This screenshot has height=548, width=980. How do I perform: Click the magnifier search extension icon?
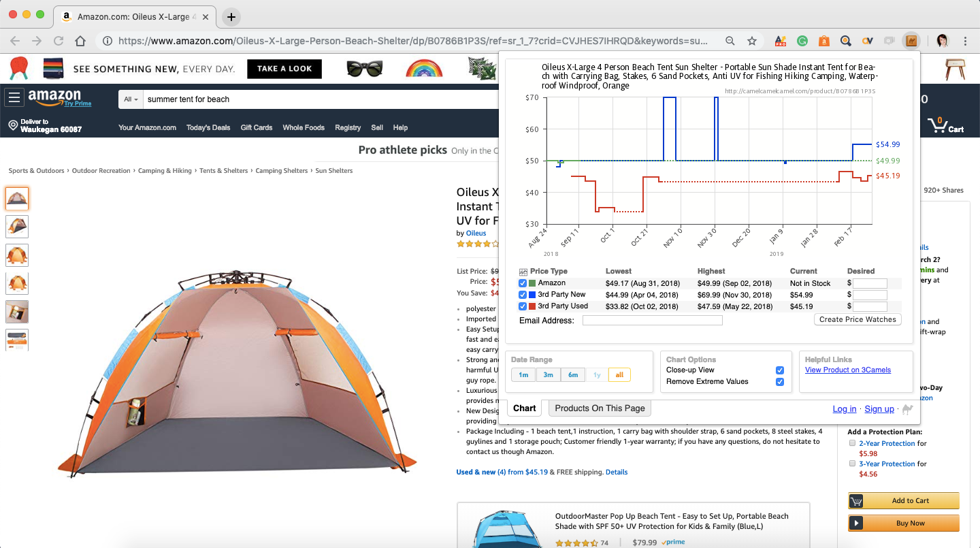(846, 41)
